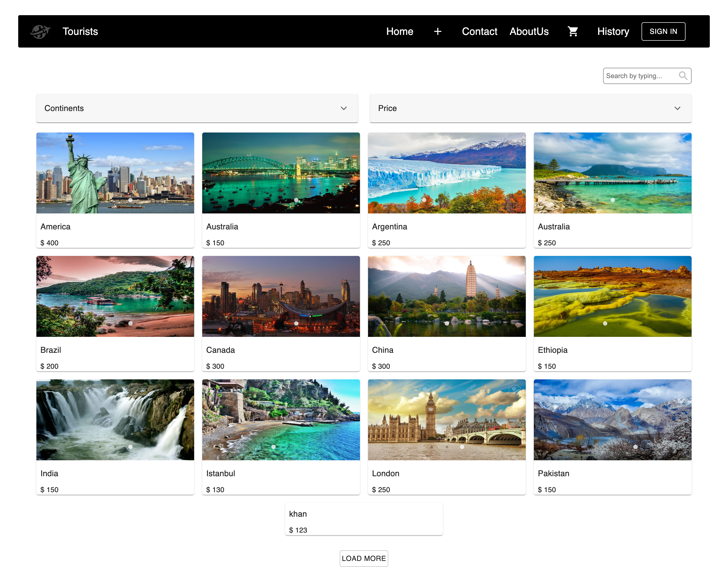Click the $ 123 price on khan
Image resolution: width=728 pixels, height=567 pixels.
click(x=298, y=530)
